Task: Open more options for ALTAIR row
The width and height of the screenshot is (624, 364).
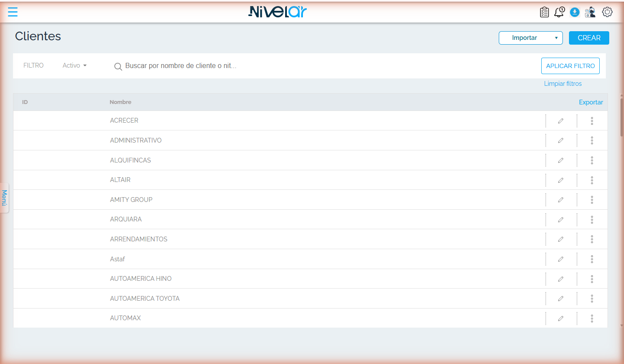Action: pos(592,180)
